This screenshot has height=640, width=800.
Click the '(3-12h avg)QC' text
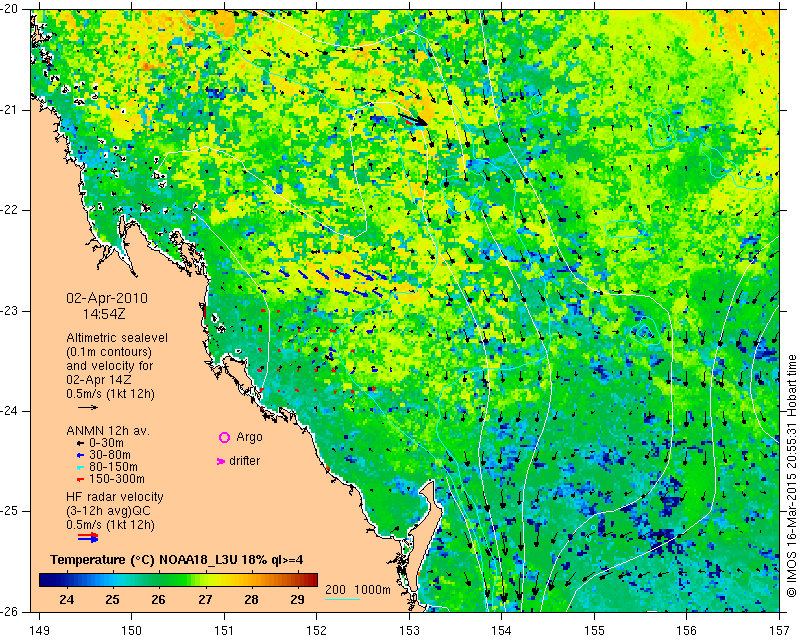108,511
